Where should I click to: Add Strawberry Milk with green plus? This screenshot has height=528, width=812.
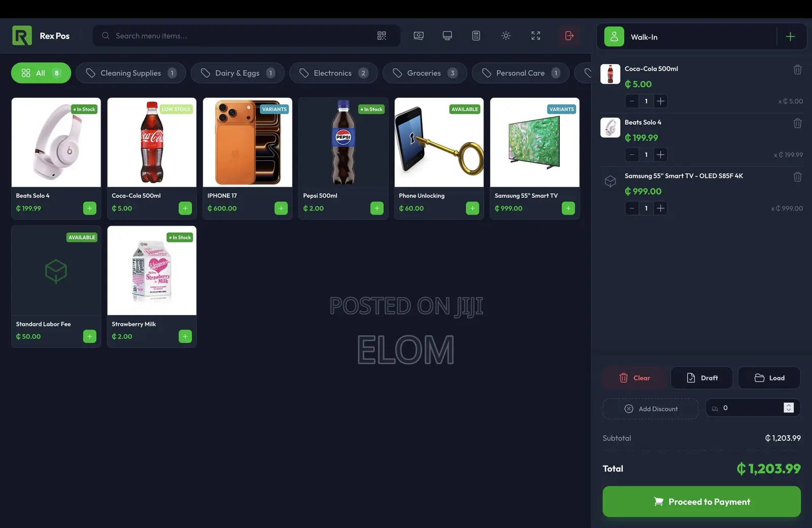click(185, 336)
